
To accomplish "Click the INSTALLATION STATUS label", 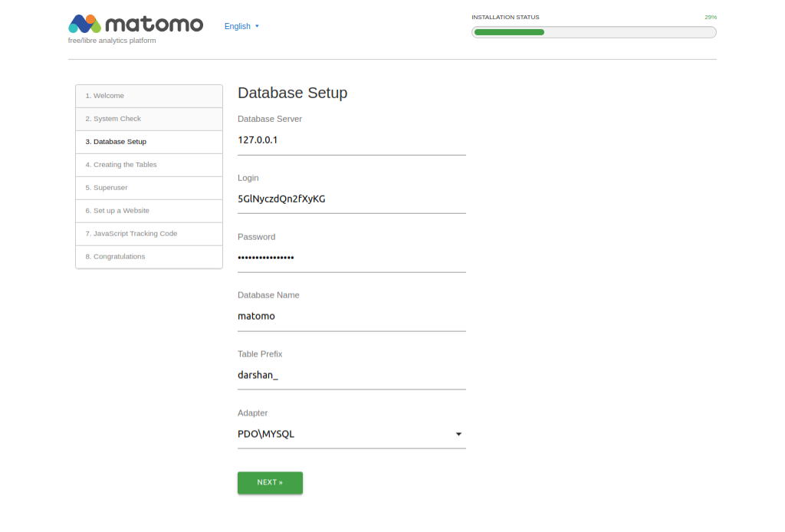I will click(x=505, y=17).
